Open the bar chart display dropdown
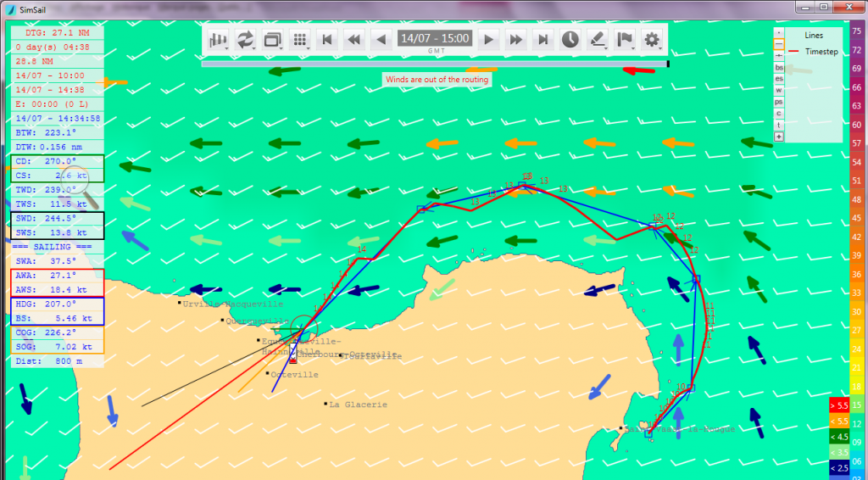 click(218, 39)
